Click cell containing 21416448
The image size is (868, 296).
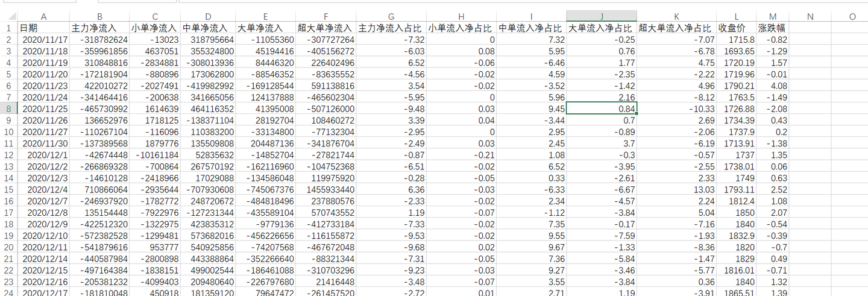point(325,282)
